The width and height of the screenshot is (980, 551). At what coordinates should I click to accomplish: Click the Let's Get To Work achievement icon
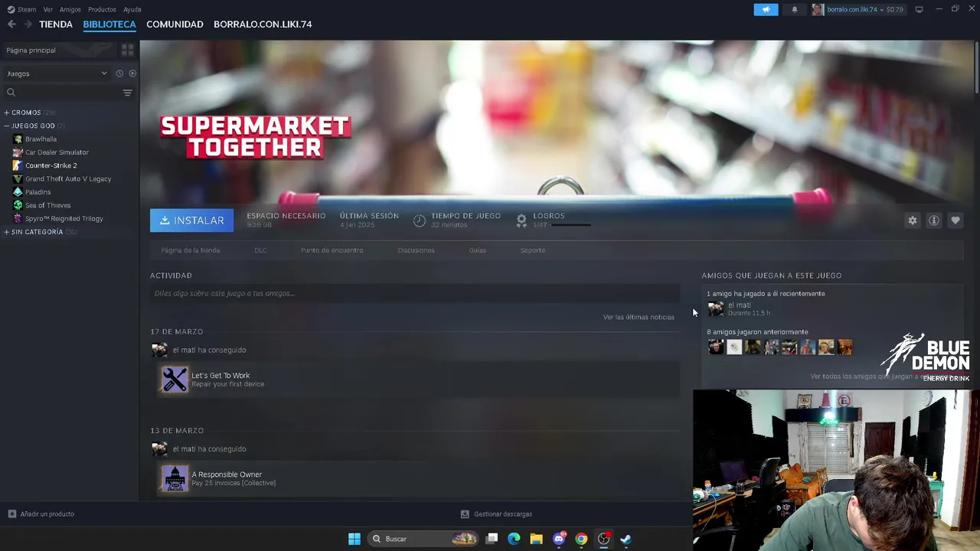(x=175, y=380)
